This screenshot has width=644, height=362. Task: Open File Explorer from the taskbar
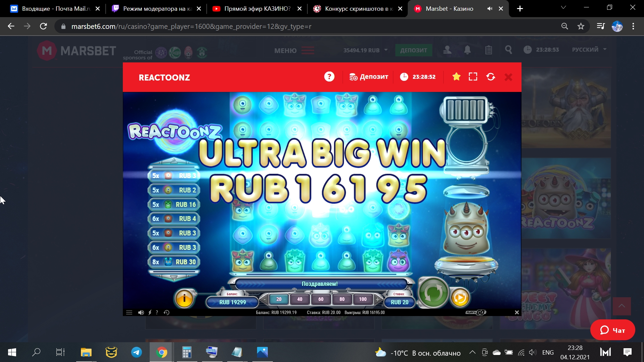point(86,352)
